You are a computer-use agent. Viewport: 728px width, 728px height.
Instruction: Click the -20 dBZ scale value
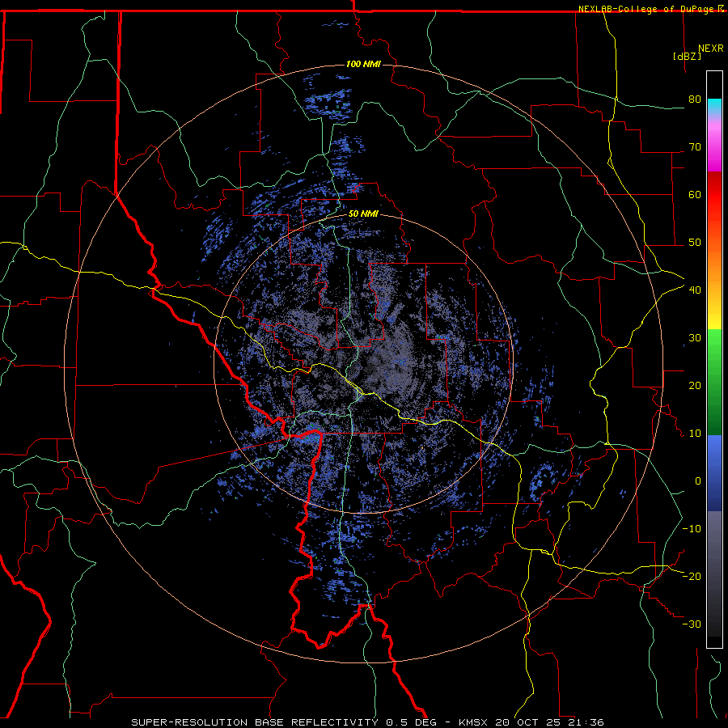(692, 576)
